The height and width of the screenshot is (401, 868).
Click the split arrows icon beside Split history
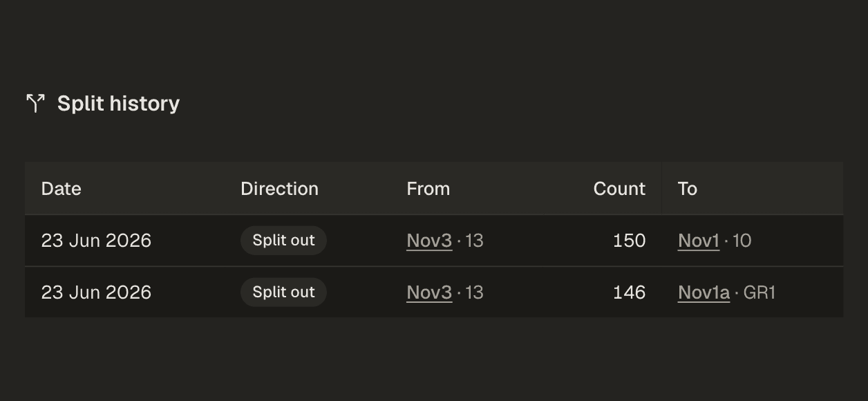(x=35, y=104)
